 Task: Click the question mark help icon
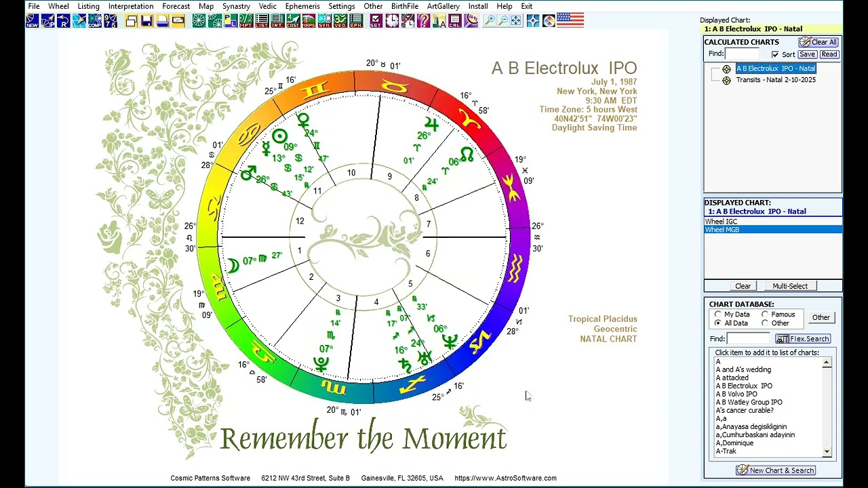[423, 21]
